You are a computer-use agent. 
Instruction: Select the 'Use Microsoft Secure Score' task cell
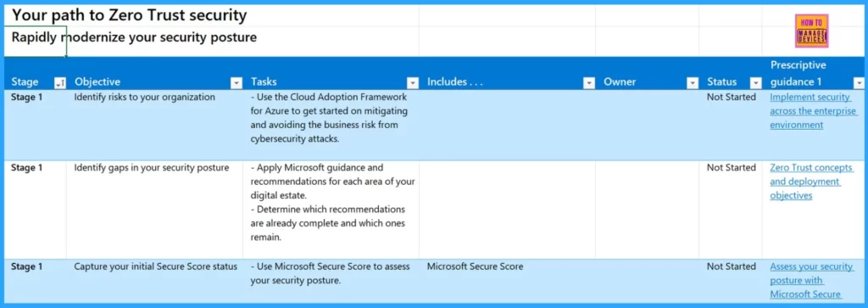[331, 281]
